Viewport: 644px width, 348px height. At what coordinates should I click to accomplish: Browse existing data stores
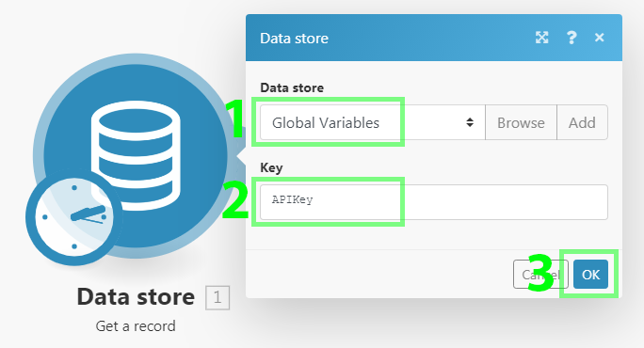521,122
